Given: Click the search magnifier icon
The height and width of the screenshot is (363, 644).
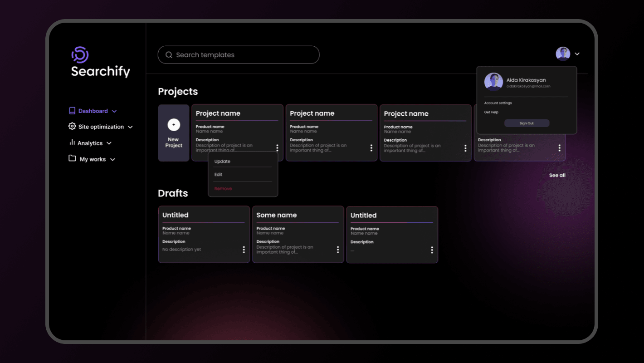Looking at the screenshot, I should pos(169,55).
